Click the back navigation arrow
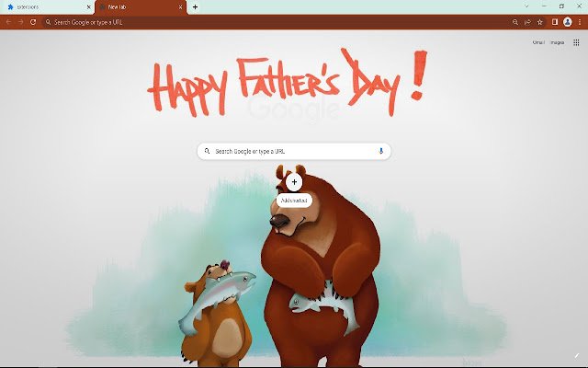The width and height of the screenshot is (588, 368). coord(8,22)
